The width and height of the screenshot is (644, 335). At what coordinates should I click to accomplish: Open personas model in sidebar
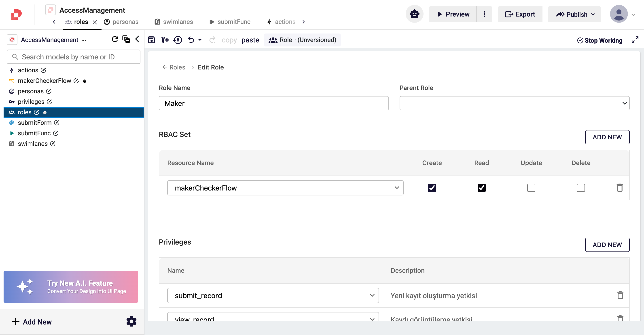click(30, 91)
